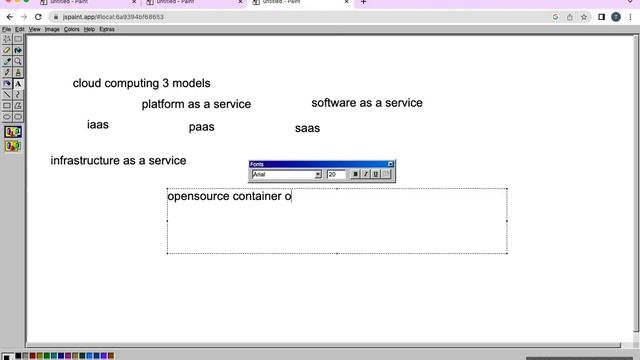Pick the brown palette swatch
The width and height of the screenshot is (640, 360).
111,356
